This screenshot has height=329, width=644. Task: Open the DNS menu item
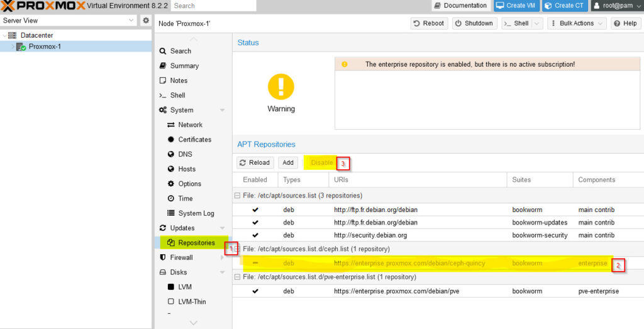[x=185, y=155]
